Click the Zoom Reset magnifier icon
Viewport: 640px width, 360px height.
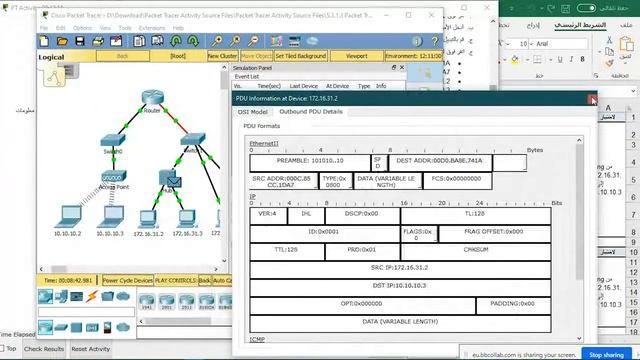pos(235,41)
